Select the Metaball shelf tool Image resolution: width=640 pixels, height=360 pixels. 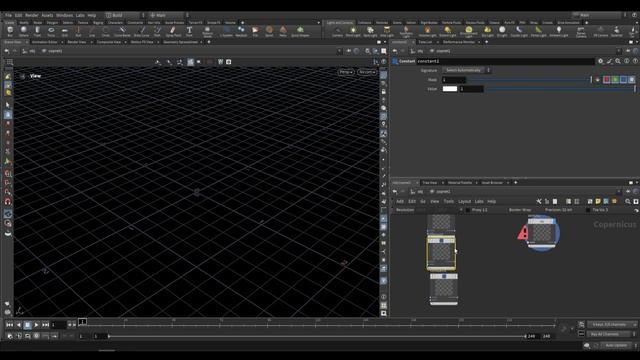click(241, 31)
